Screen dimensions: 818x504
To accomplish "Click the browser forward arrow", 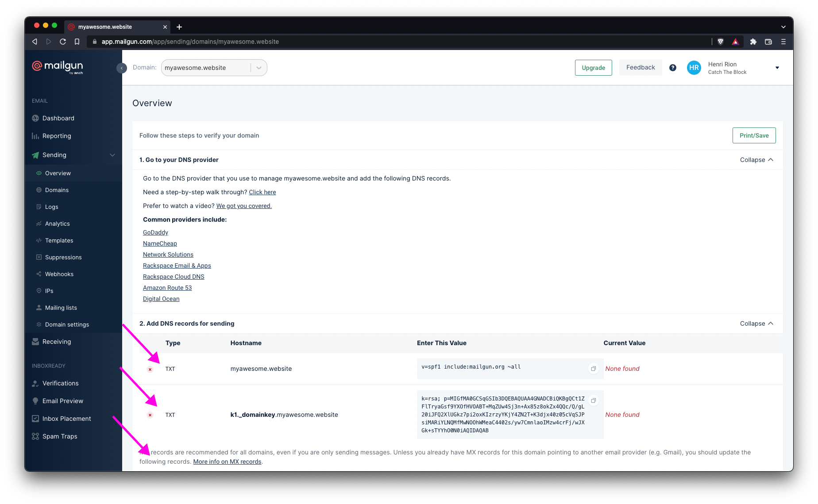I will 49,42.
